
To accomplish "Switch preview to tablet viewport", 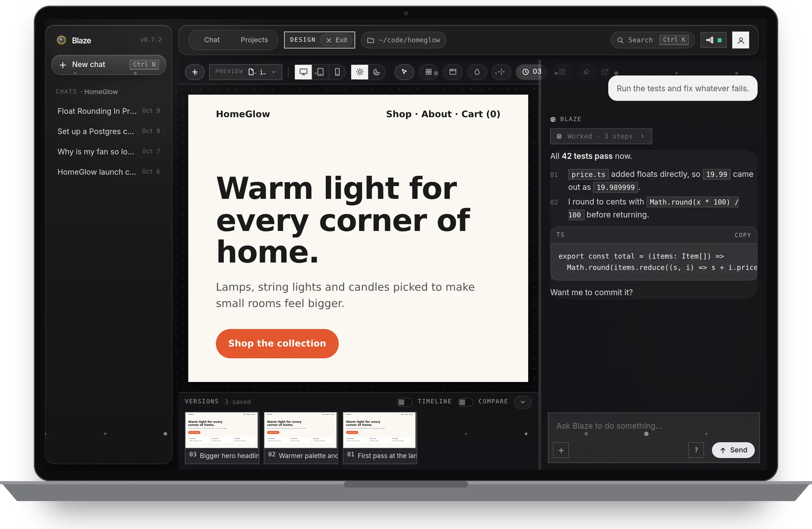I will click(x=320, y=72).
